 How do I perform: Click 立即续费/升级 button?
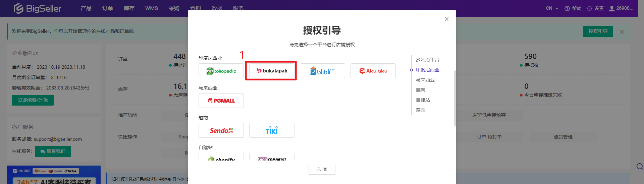[33, 100]
